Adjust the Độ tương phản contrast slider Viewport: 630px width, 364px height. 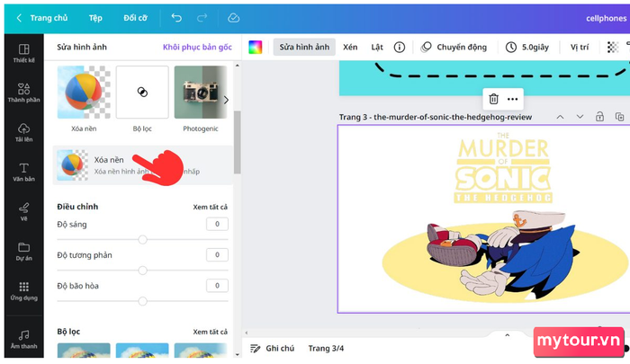click(142, 271)
